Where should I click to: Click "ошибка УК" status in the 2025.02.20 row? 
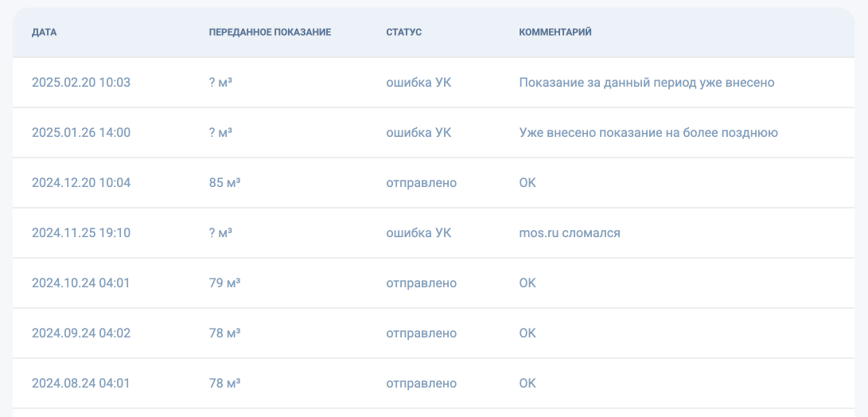[x=418, y=83]
